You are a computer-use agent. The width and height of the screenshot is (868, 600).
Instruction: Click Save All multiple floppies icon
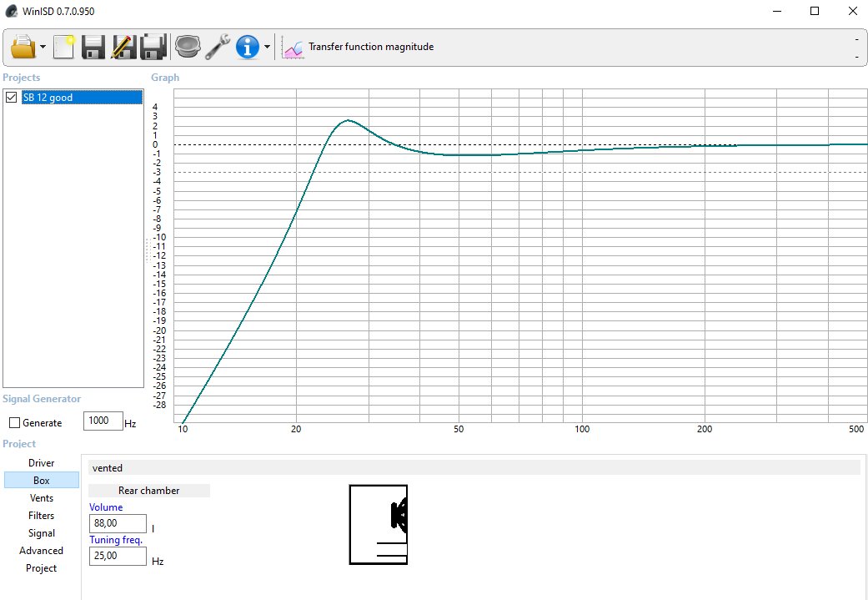click(x=153, y=47)
